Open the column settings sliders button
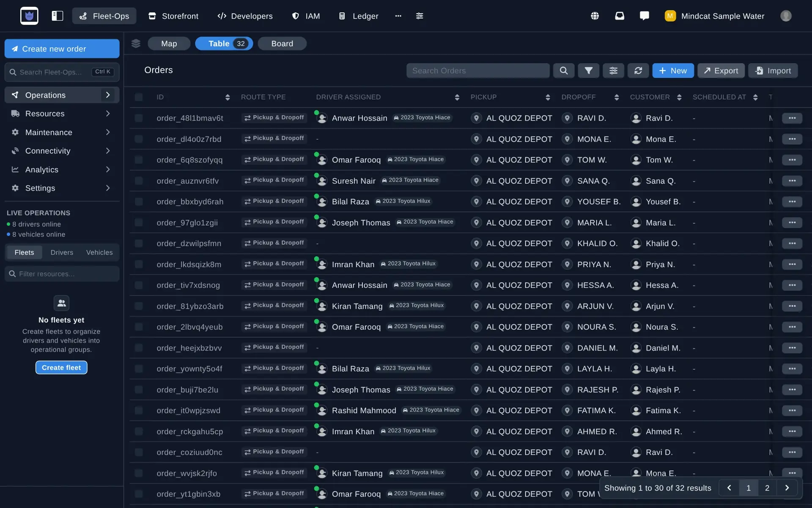The width and height of the screenshot is (812, 508). (613, 71)
